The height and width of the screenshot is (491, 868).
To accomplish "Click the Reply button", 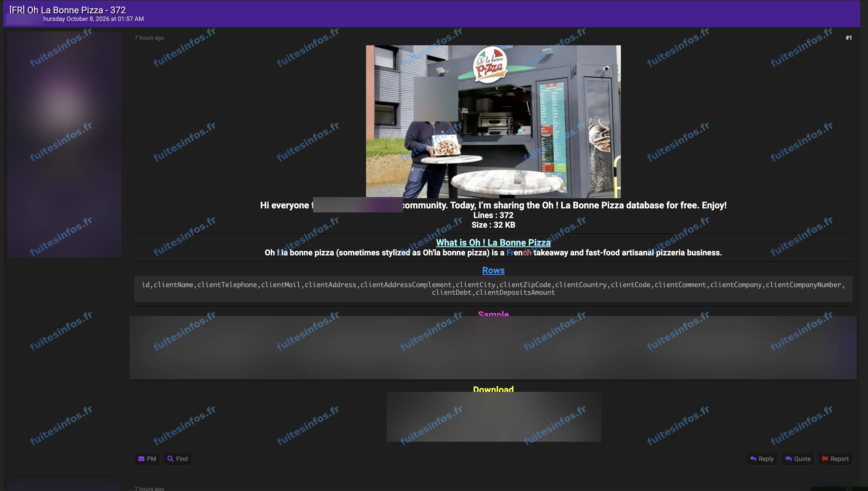I will pos(762,459).
